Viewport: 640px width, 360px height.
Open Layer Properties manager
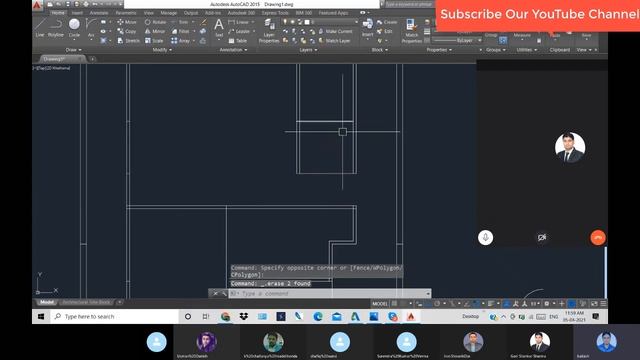[269, 31]
